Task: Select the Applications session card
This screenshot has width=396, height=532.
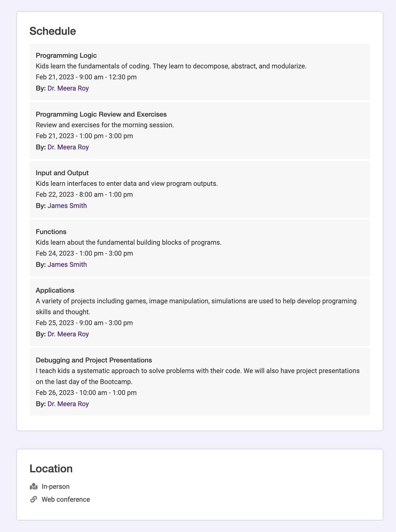Action: [199, 312]
